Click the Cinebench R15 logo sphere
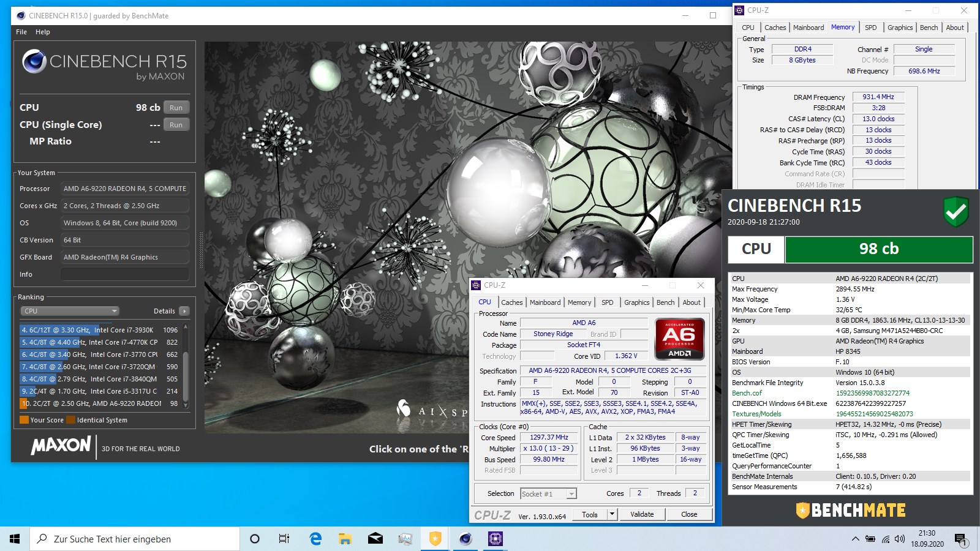The image size is (980, 551). (x=34, y=62)
